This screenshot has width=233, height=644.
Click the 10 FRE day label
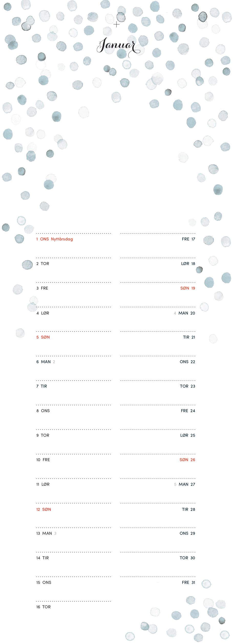click(43, 460)
